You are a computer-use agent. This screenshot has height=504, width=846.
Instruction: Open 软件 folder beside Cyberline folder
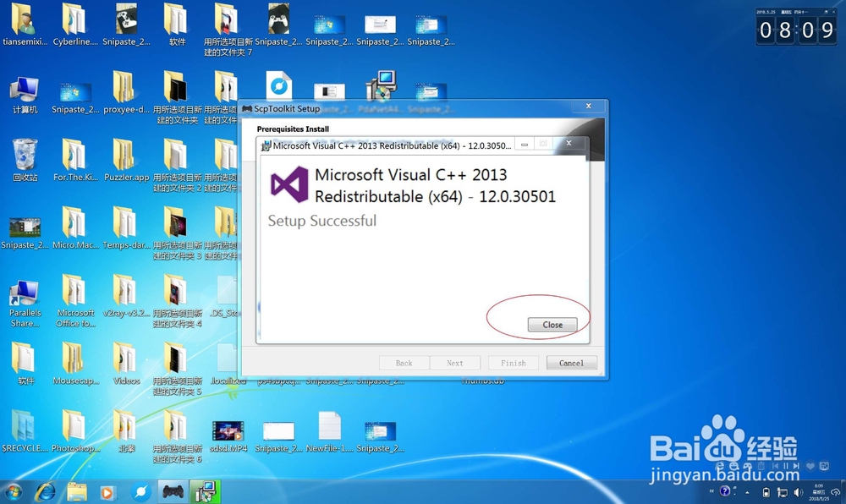(x=177, y=25)
